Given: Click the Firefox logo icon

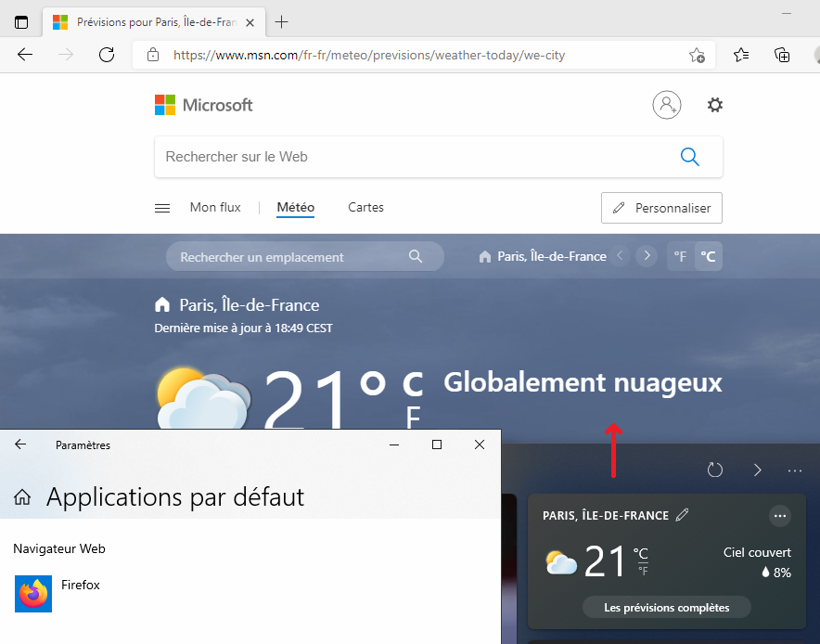Looking at the screenshot, I should point(33,593).
